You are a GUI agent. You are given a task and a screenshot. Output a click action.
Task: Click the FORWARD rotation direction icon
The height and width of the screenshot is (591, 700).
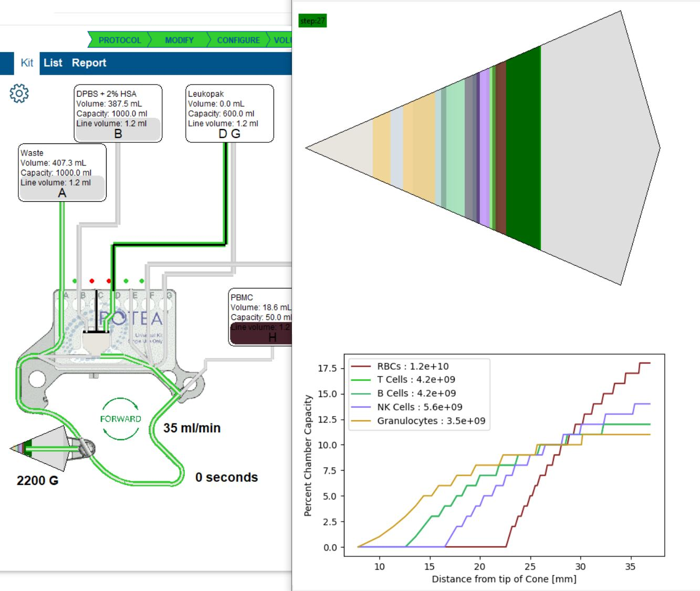121,419
